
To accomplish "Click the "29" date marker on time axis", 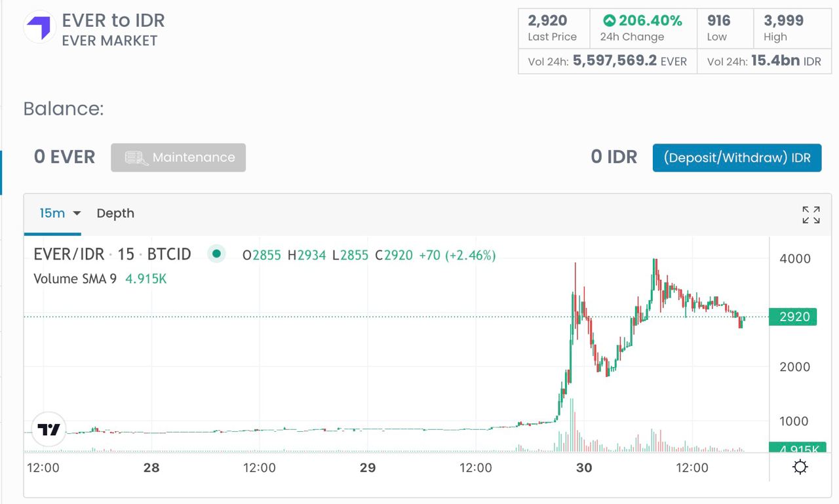I will tap(368, 467).
